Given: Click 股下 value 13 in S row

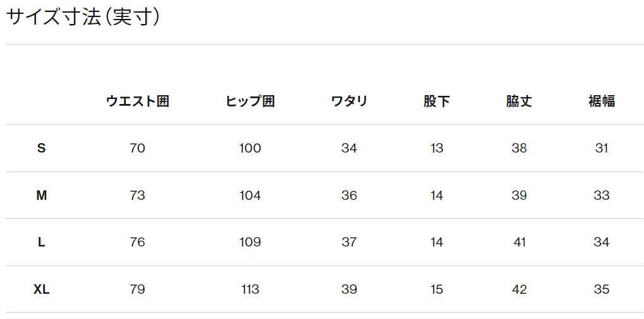Looking at the screenshot, I should (x=436, y=148).
